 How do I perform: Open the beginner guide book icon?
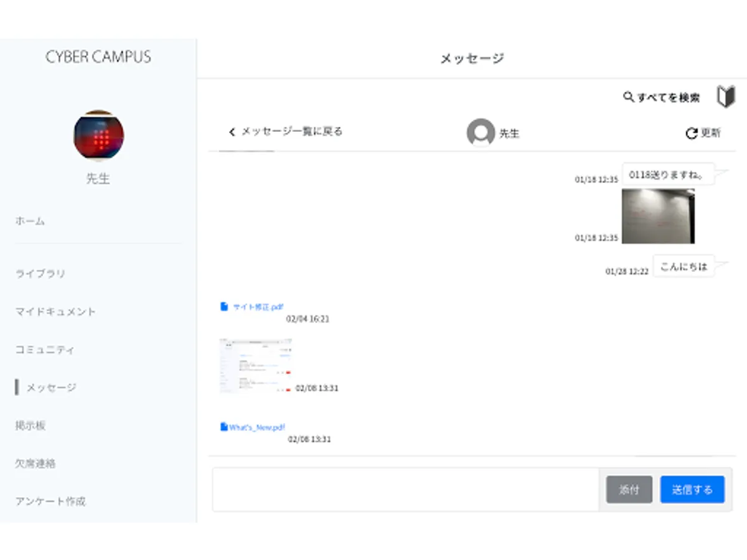pos(726,96)
